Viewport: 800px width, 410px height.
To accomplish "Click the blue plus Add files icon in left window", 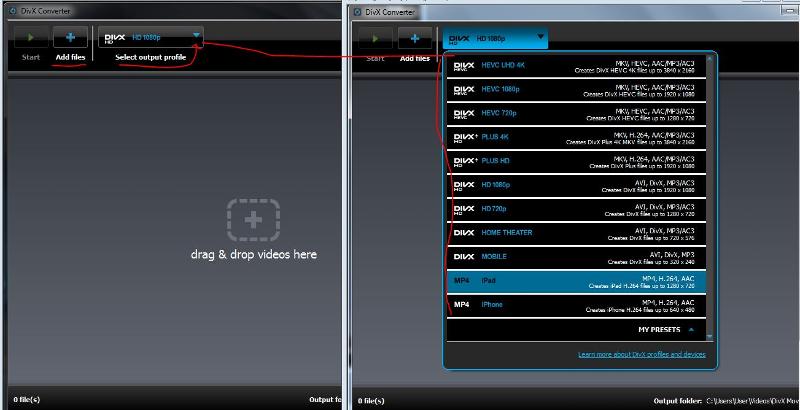I will click(x=70, y=38).
